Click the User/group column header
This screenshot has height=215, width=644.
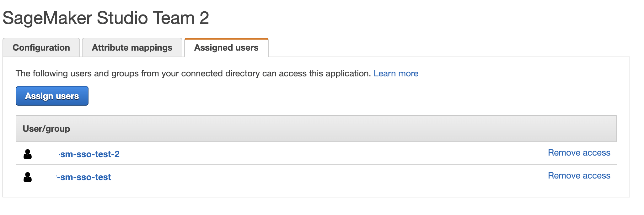(x=46, y=129)
